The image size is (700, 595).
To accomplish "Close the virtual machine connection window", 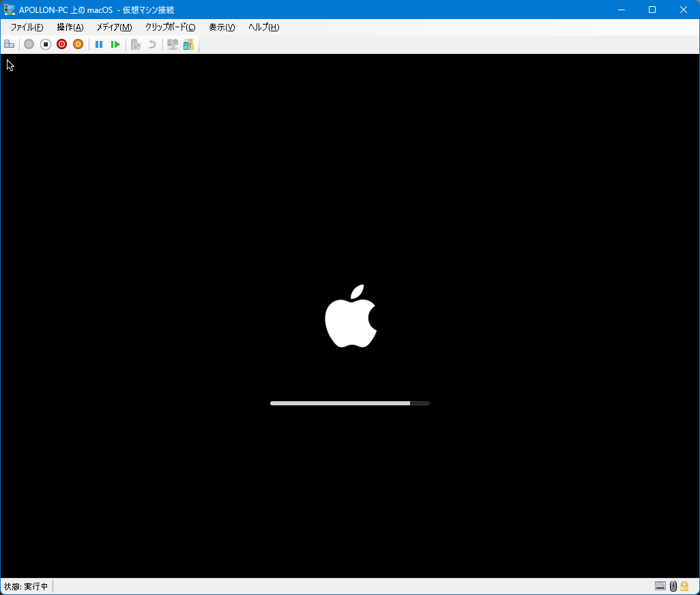I will click(684, 10).
